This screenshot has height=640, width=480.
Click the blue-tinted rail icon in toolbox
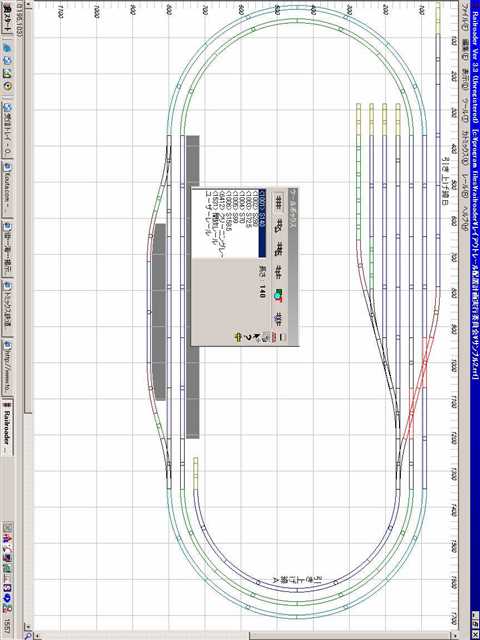278,319
